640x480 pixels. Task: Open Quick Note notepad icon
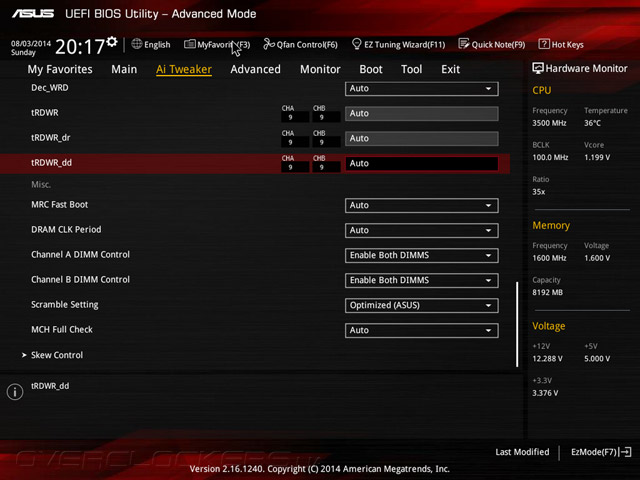point(464,44)
